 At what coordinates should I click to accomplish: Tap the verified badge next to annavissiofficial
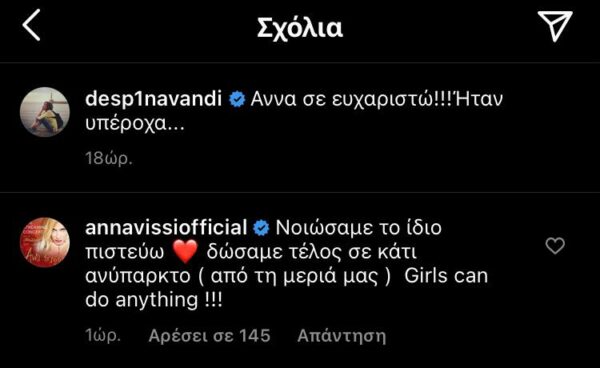[x=261, y=228]
